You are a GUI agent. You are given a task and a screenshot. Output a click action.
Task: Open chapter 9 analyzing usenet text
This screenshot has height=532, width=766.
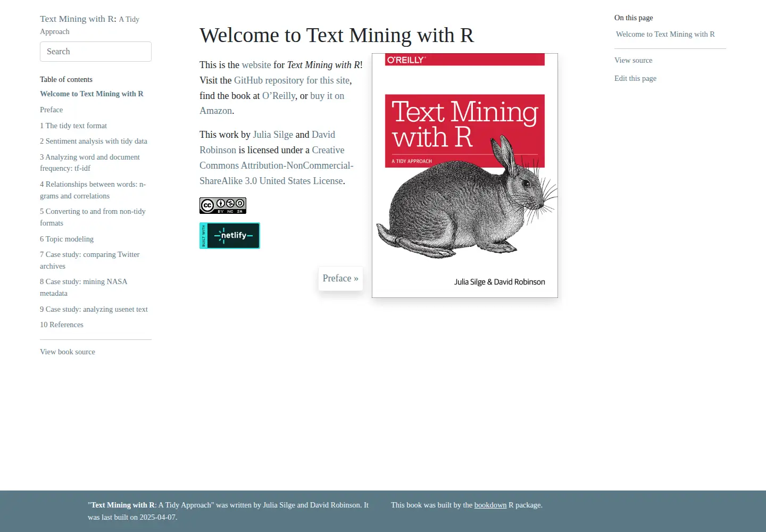click(x=94, y=309)
